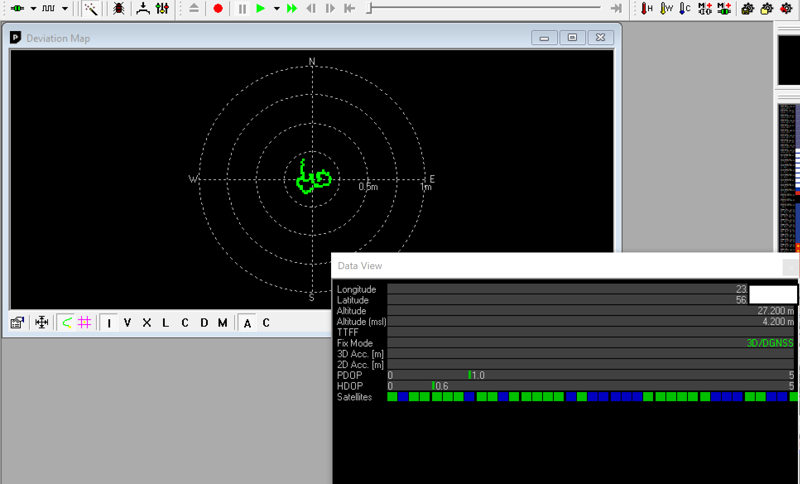Trigger the Hotstart thermometer icon

click(x=647, y=8)
